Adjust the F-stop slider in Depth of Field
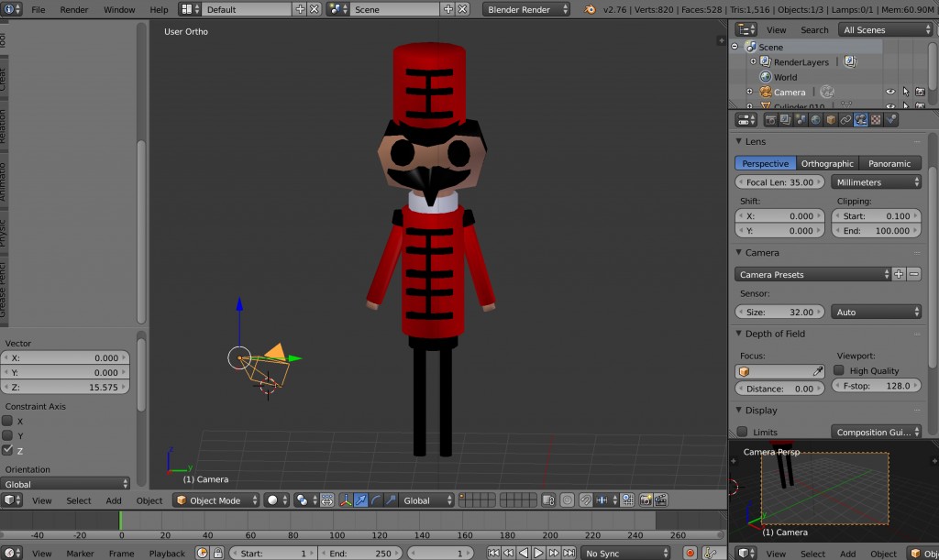Screen dimensions: 939x560 pyautogui.click(x=876, y=385)
